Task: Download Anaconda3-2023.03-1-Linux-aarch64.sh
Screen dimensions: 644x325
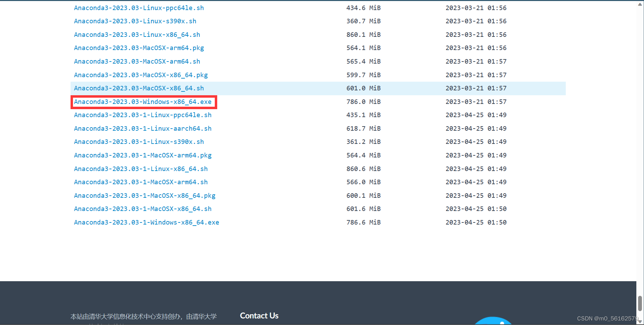Action: tap(142, 129)
